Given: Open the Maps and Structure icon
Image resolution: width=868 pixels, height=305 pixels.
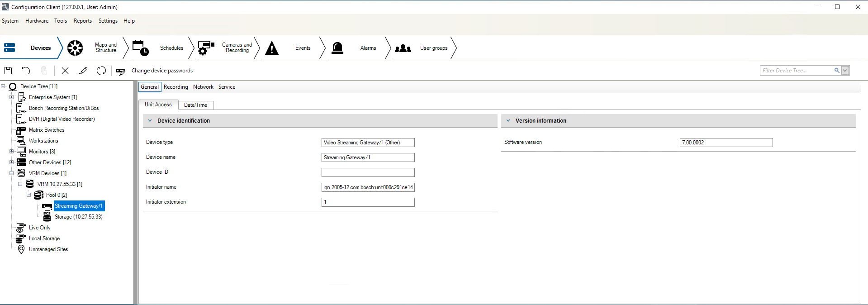Looking at the screenshot, I should click(75, 48).
